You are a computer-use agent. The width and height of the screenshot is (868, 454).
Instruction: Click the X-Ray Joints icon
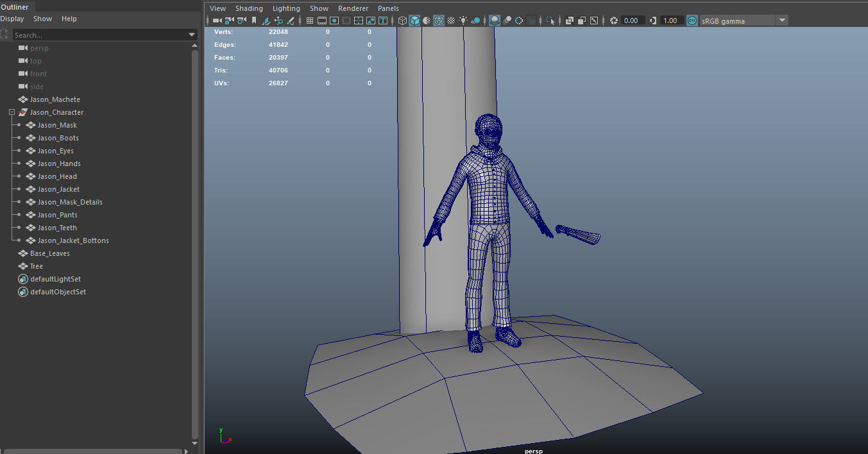tap(594, 21)
